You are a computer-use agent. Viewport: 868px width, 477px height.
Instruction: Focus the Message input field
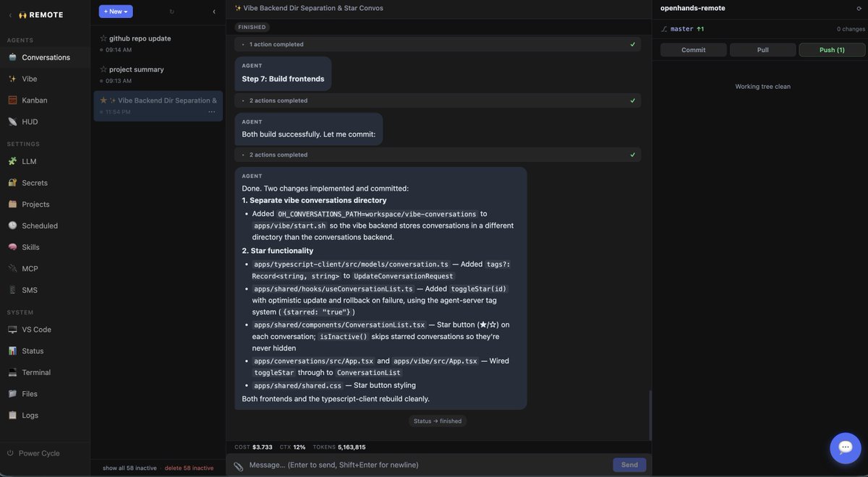click(x=427, y=465)
